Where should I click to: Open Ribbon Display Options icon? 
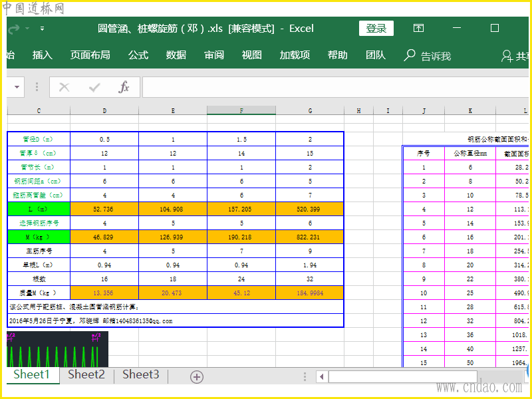[418, 28]
